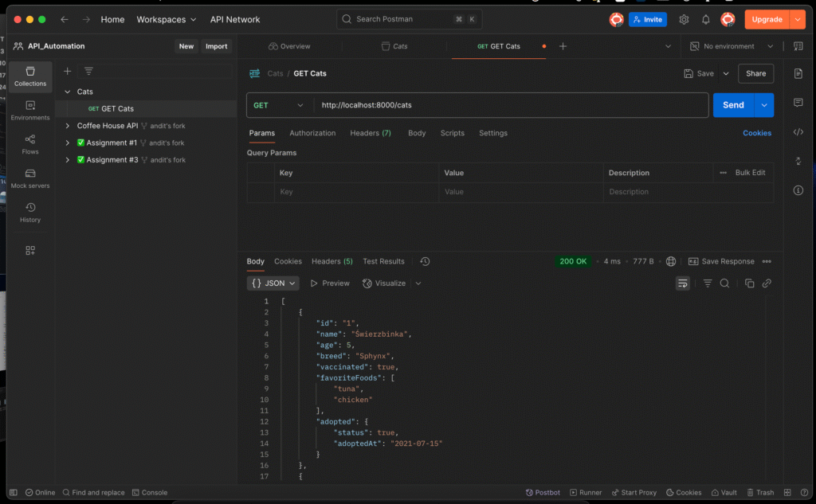The image size is (816, 504).
Task: Click the Search Postman field
Action: click(409, 19)
